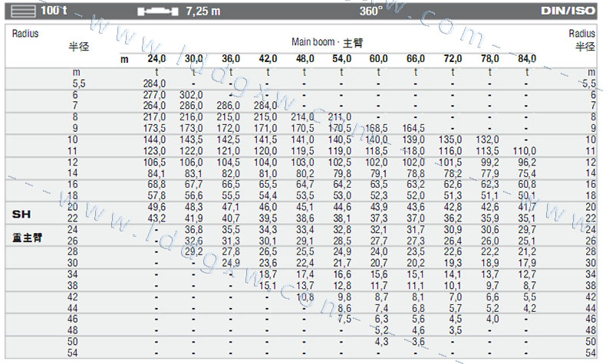606x364 pixels.
Task: Click the 360° slewing range label
Action: [x=371, y=11]
